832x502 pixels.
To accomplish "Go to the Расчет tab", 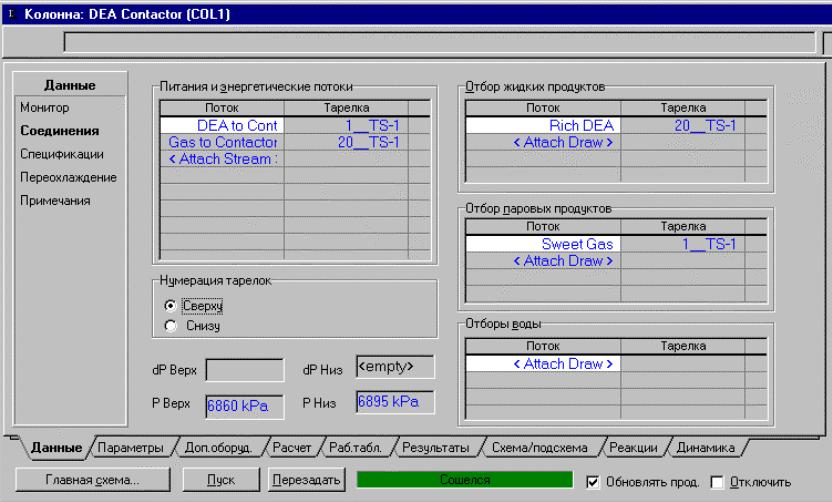I will click(291, 448).
